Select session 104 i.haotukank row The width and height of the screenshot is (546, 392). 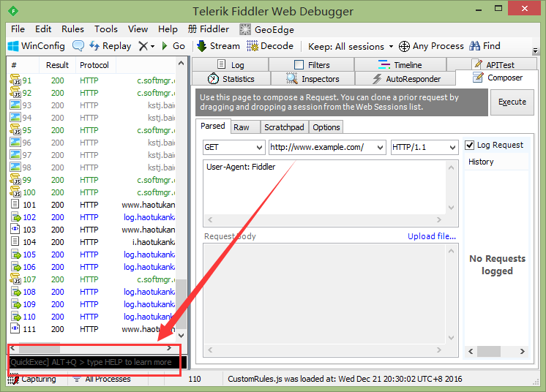click(x=92, y=242)
